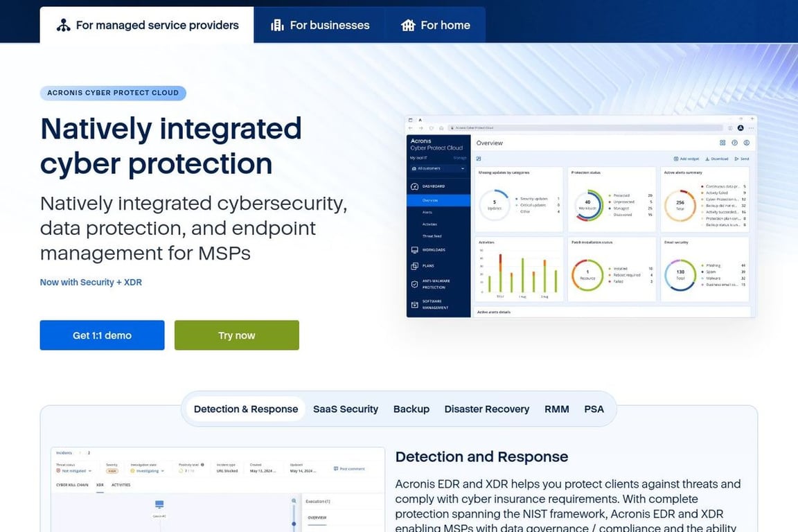Click the Acronis Cyber Protect Cloud address bar
The width and height of the screenshot is (798, 532).
pyautogui.click(x=585, y=127)
